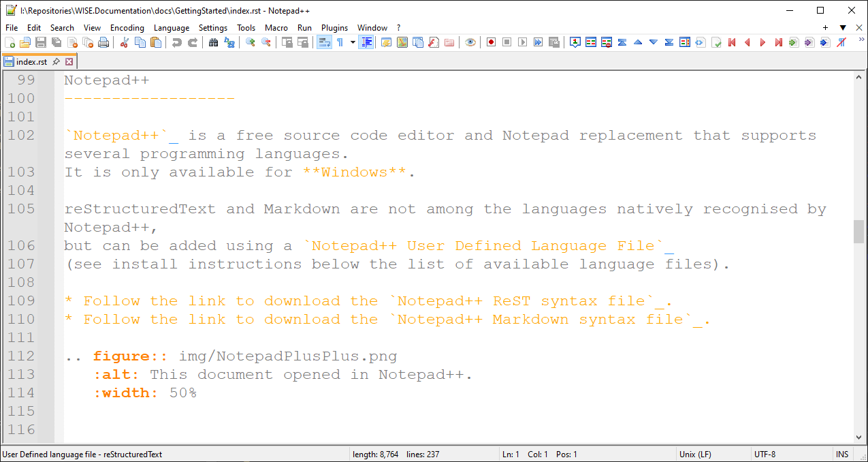The width and height of the screenshot is (868, 462).
Task: Open the Plugins menu
Action: [x=334, y=28]
